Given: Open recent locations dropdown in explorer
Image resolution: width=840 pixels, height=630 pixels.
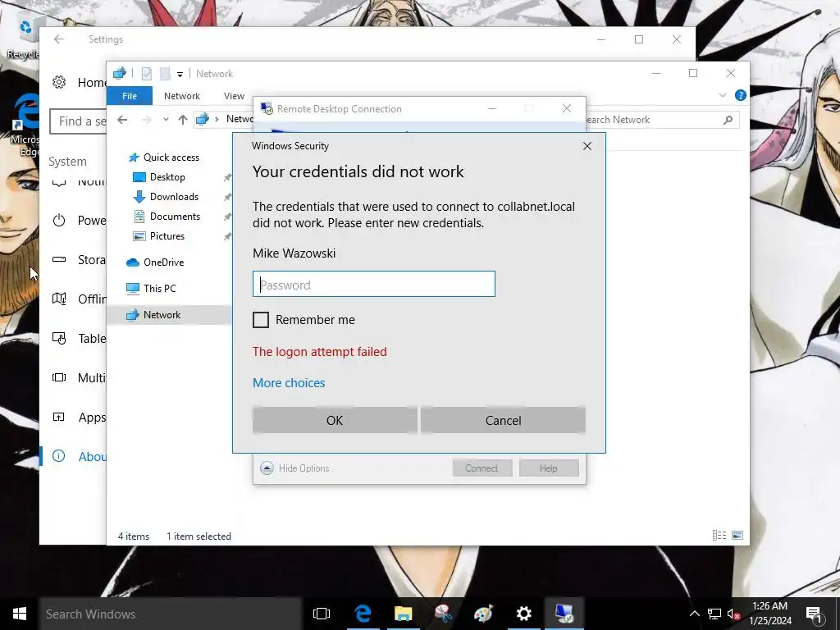Looking at the screenshot, I should pyautogui.click(x=166, y=120).
